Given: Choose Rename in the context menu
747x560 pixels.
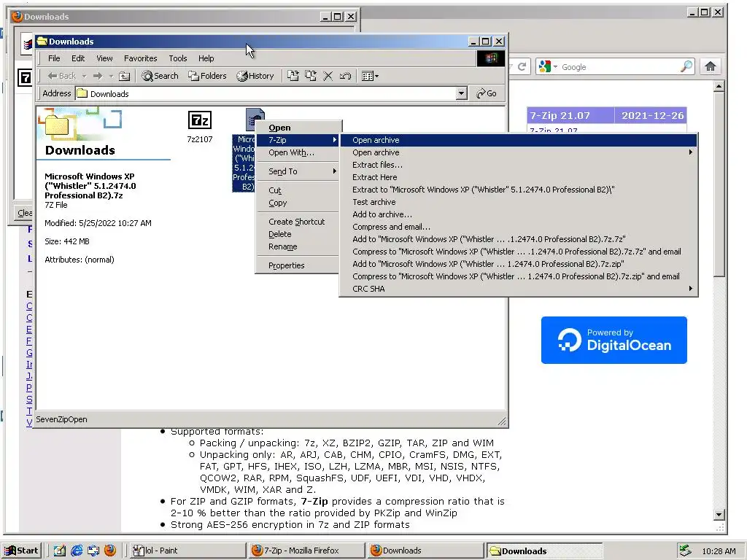Looking at the screenshot, I should click(x=298, y=246).
